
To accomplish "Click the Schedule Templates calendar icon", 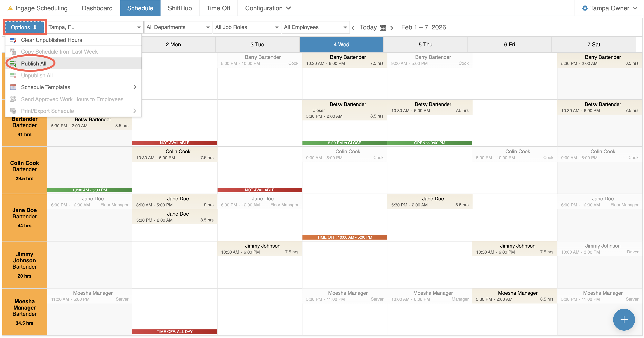I will pos(13,87).
